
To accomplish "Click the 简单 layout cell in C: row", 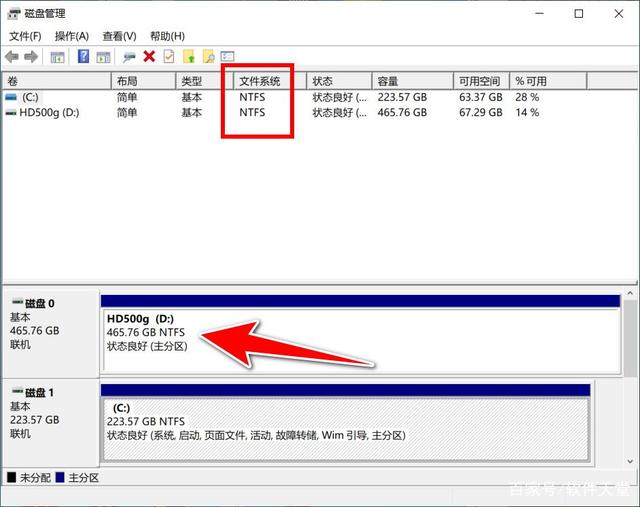I will coord(127,97).
